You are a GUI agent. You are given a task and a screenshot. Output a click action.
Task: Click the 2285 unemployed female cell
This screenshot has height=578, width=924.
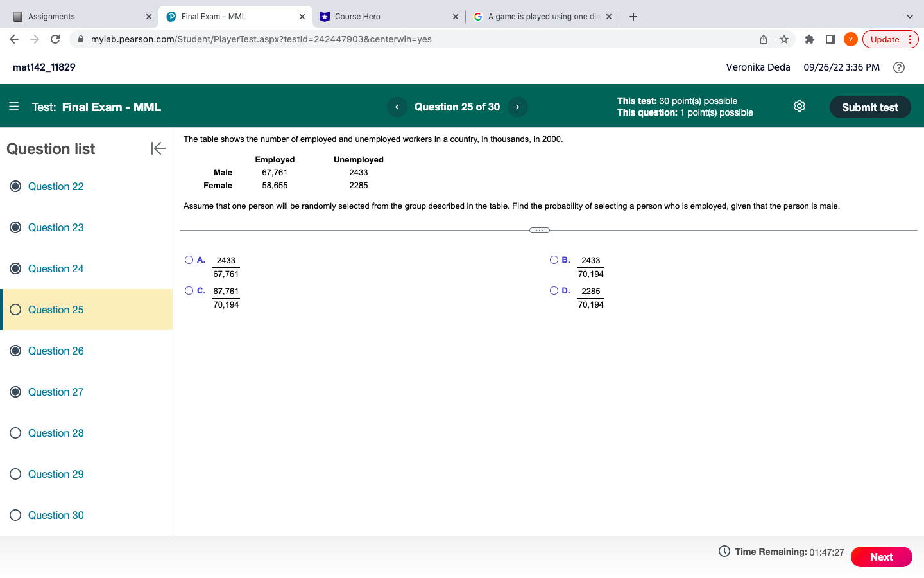[359, 185]
